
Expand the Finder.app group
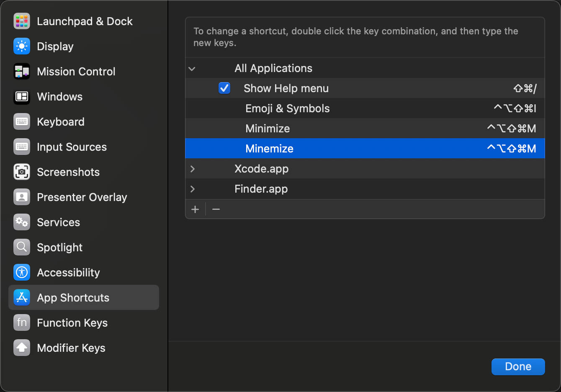[193, 189]
